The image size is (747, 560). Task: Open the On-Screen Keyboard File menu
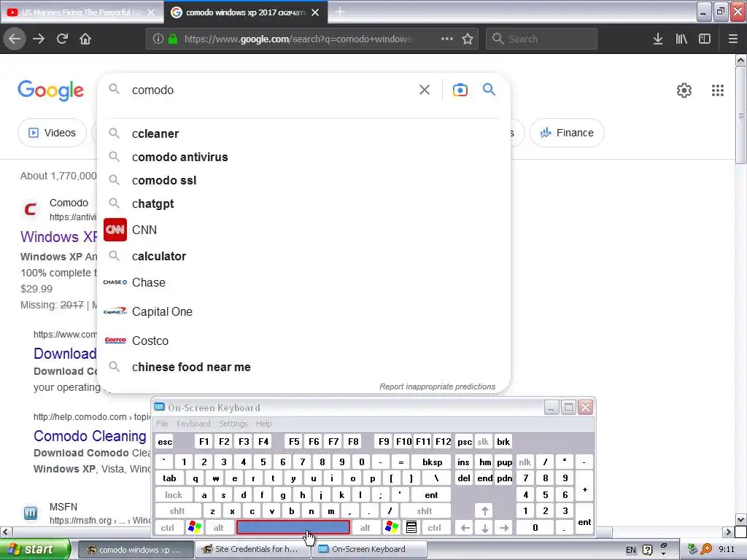tap(162, 424)
